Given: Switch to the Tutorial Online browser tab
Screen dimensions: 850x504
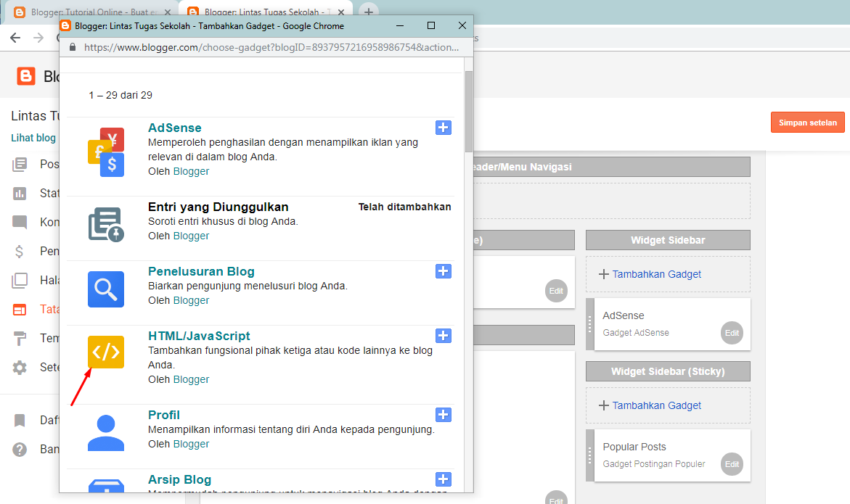Looking at the screenshot, I should [x=91, y=12].
